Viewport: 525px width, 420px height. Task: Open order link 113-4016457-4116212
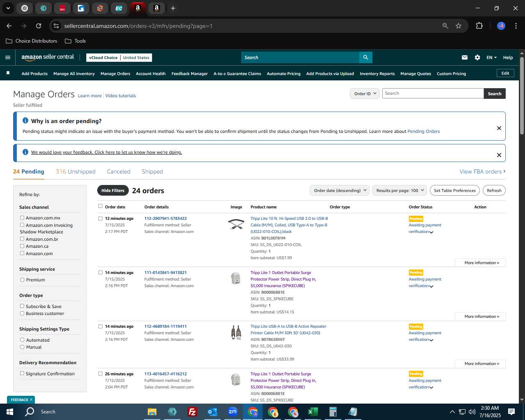click(165, 374)
